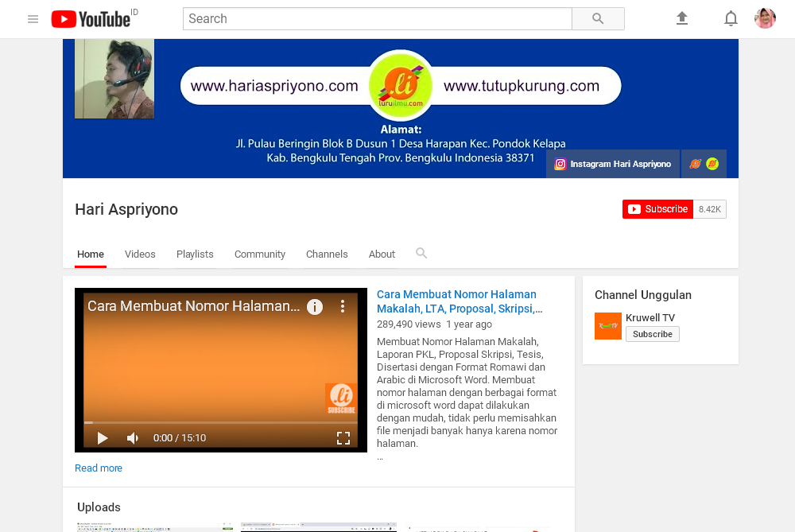Viewport: 795px width, 532px height.
Task: Select the Home tab
Action: 91,254
